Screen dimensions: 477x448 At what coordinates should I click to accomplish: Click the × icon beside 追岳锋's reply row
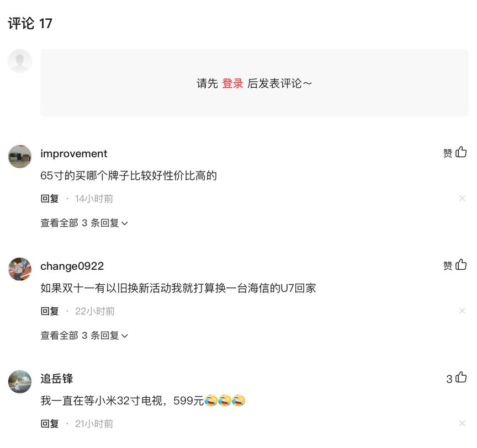click(463, 423)
